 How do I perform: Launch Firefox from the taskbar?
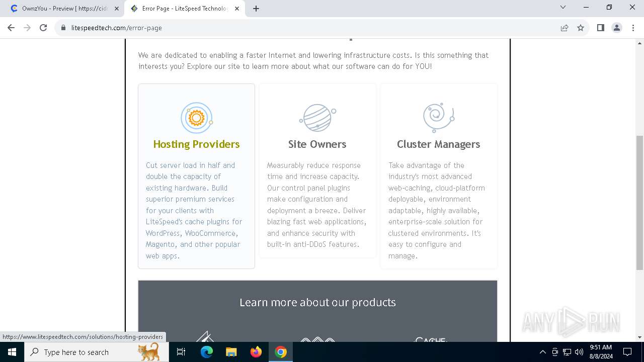pos(256,352)
